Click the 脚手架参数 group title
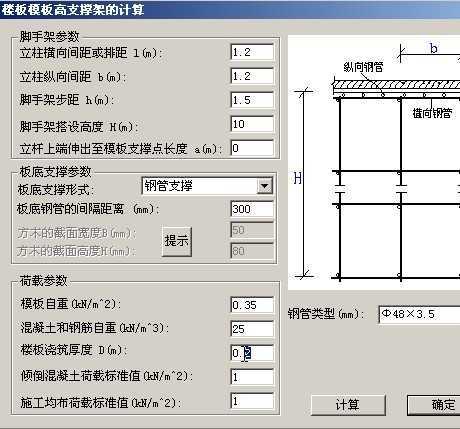 (x=49, y=36)
